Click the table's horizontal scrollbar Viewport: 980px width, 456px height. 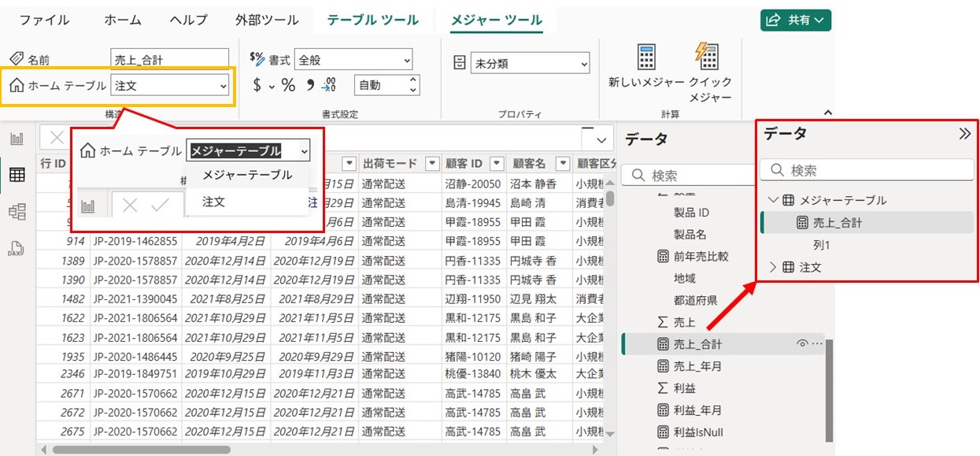pos(141,450)
